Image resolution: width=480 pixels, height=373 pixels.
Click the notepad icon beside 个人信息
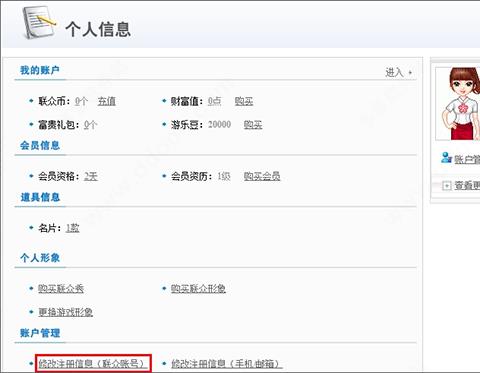[39, 22]
